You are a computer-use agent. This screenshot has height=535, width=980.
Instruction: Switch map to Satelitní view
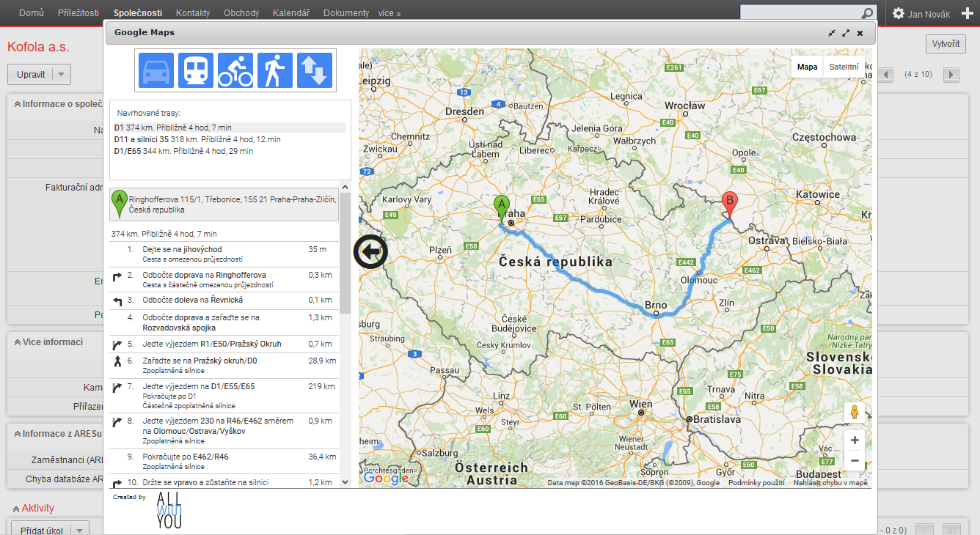coord(844,67)
